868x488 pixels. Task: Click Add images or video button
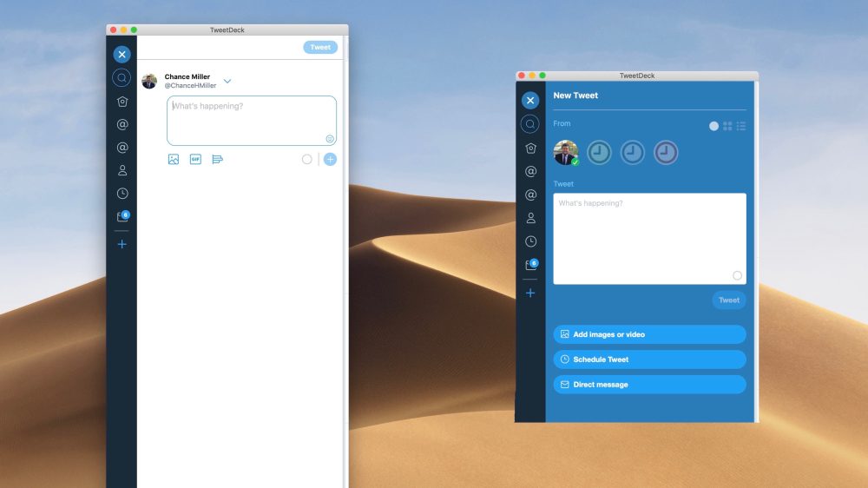tap(649, 334)
